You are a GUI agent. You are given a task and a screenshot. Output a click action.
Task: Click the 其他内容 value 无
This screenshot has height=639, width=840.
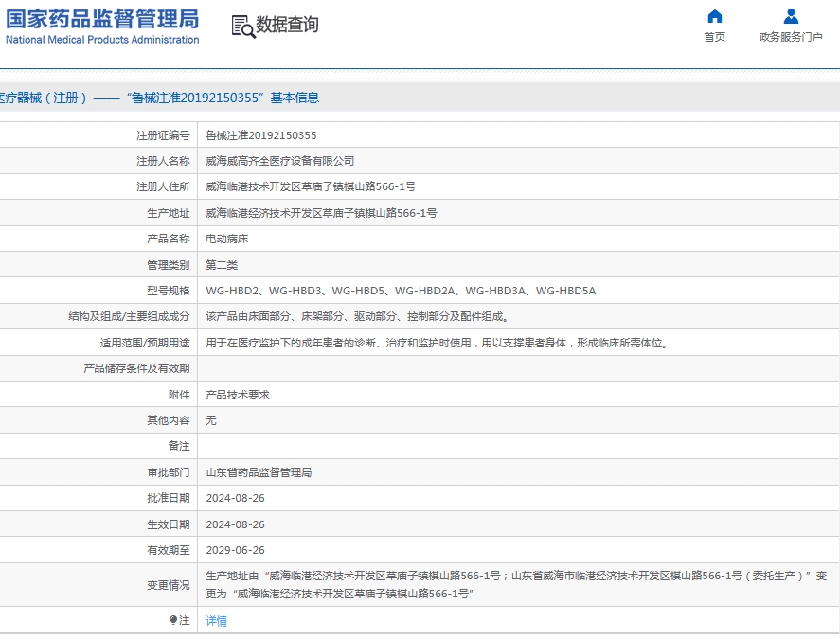211,420
